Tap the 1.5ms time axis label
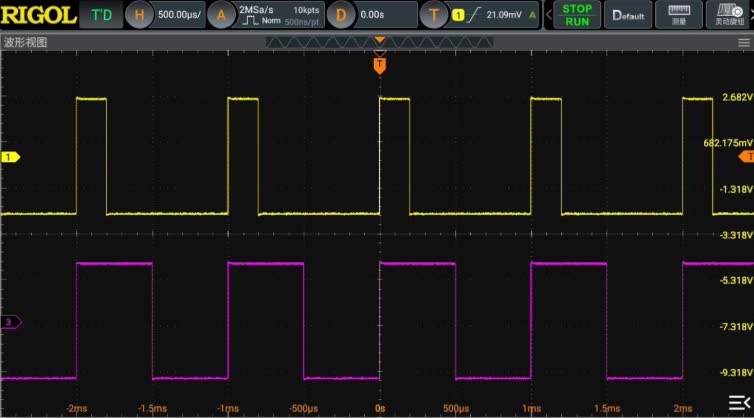The image size is (754, 418). click(607, 408)
